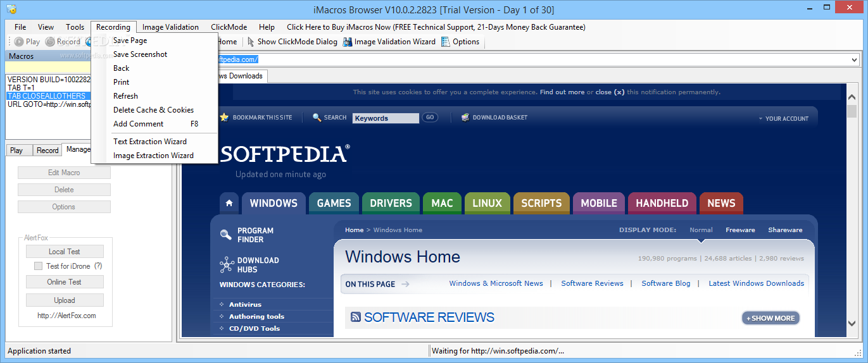The height and width of the screenshot is (363, 868).
Task: Click the Local Test button
Action: click(65, 252)
